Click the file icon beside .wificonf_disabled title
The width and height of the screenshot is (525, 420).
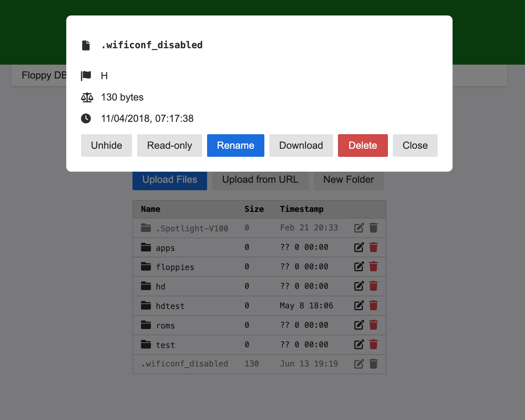[x=86, y=45]
